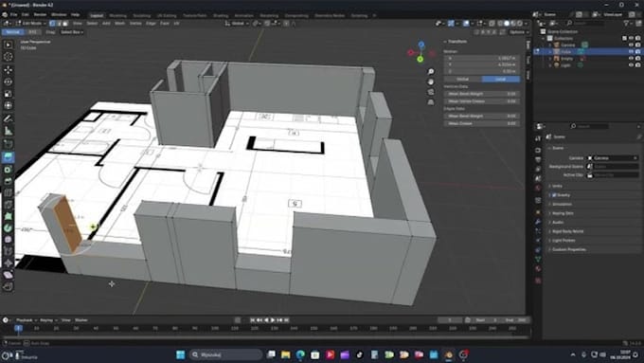Select the Loop Cut tool

pyautogui.click(x=9, y=192)
